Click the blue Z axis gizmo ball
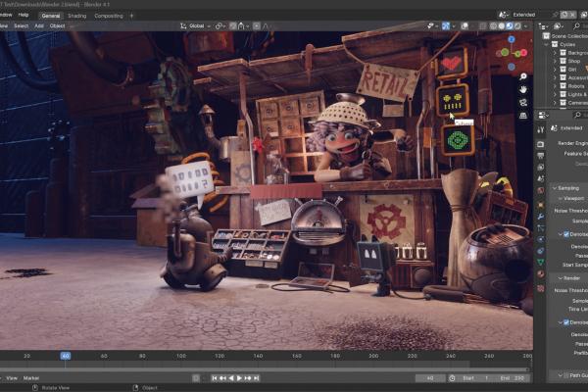Screen dimensions: 588x392 click(512, 39)
